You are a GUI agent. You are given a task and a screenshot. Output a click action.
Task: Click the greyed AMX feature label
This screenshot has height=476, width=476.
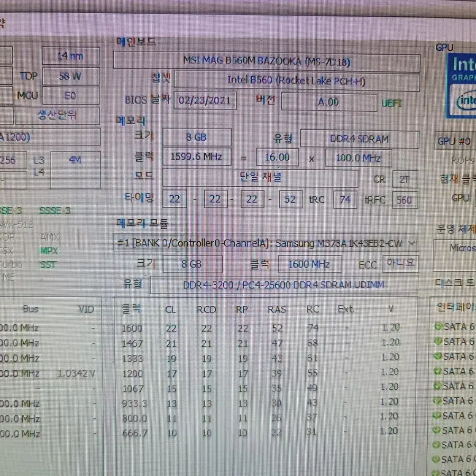tap(50, 237)
